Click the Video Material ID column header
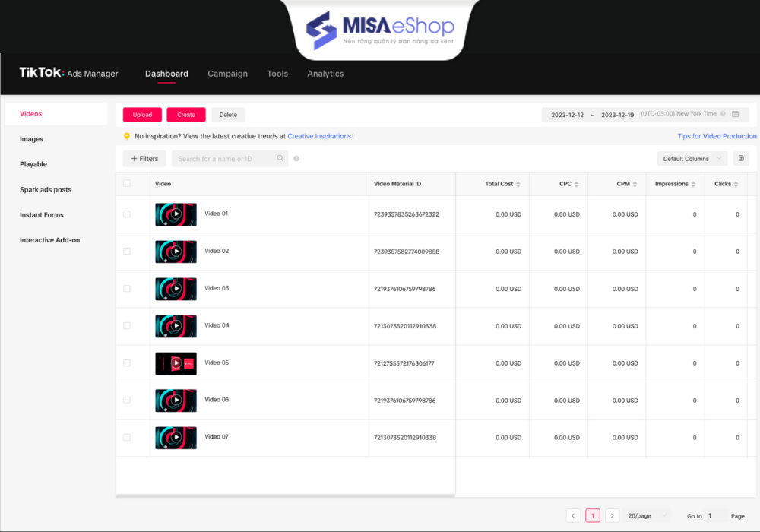 point(397,184)
